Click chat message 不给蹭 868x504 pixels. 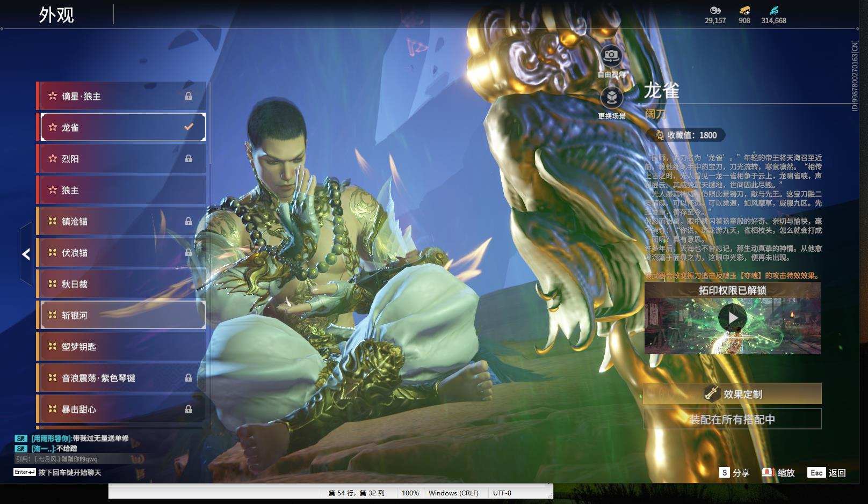pos(67,448)
